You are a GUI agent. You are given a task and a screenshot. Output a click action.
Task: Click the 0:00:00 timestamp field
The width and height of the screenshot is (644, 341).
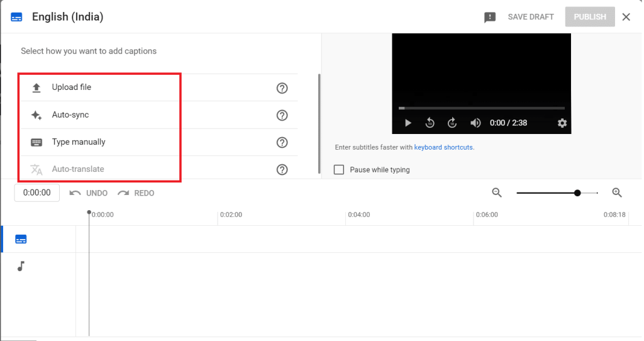coord(37,193)
